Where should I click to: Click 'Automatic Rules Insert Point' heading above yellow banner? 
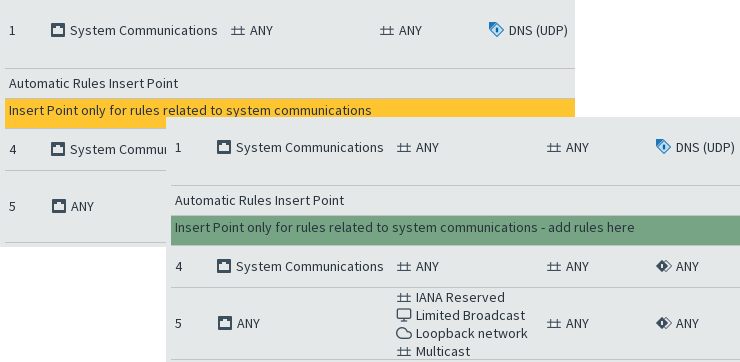click(x=93, y=84)
